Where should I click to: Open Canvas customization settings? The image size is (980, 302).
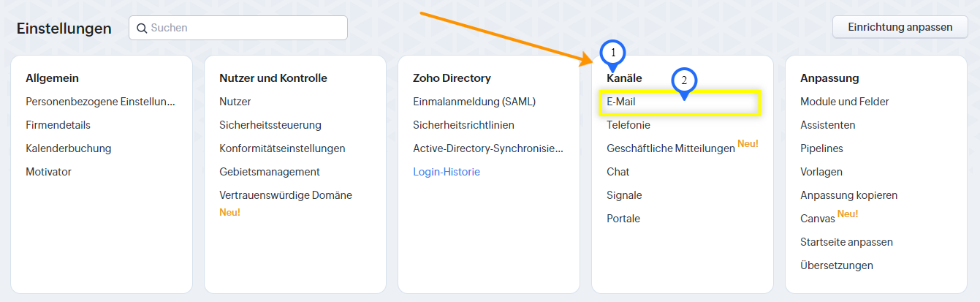(818, 219)
